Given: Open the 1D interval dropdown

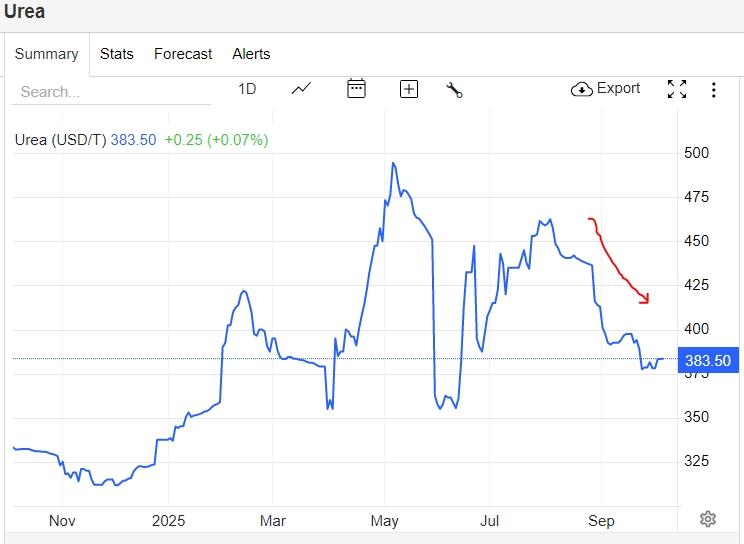Looking at the screenshot, I should (247, 89).
